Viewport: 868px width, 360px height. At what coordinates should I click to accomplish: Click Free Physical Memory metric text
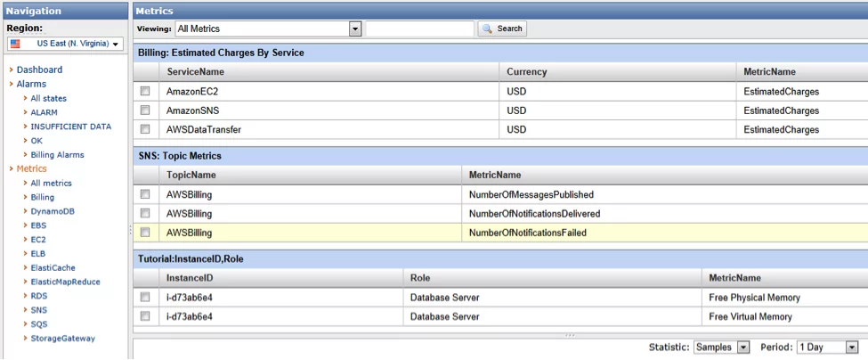[x=755, y=298]
